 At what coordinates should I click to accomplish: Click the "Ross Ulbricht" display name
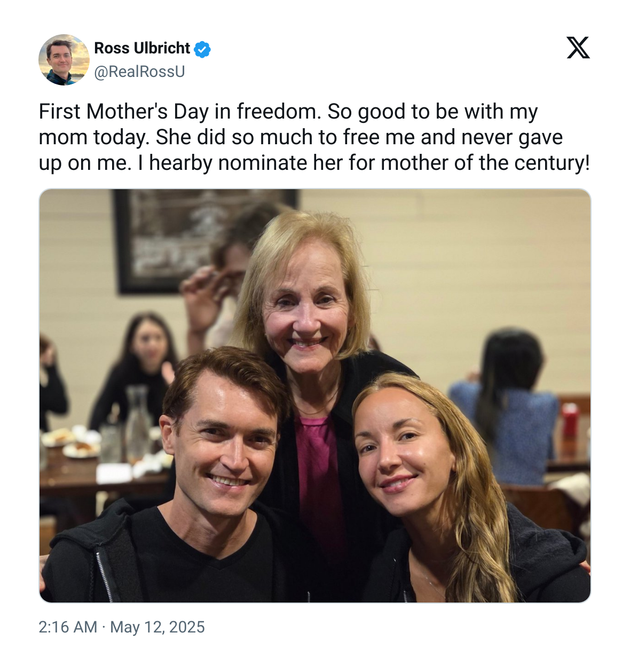point(142,48)
